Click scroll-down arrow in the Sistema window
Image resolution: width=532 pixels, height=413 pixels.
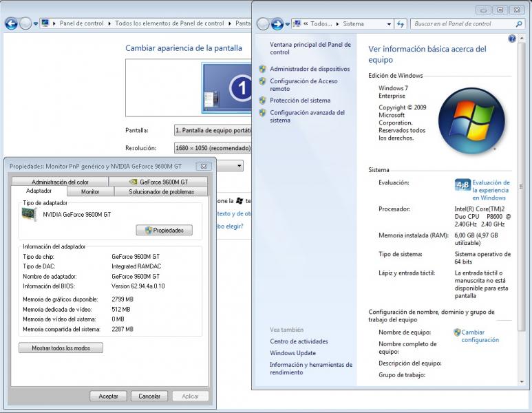point(522,382)
